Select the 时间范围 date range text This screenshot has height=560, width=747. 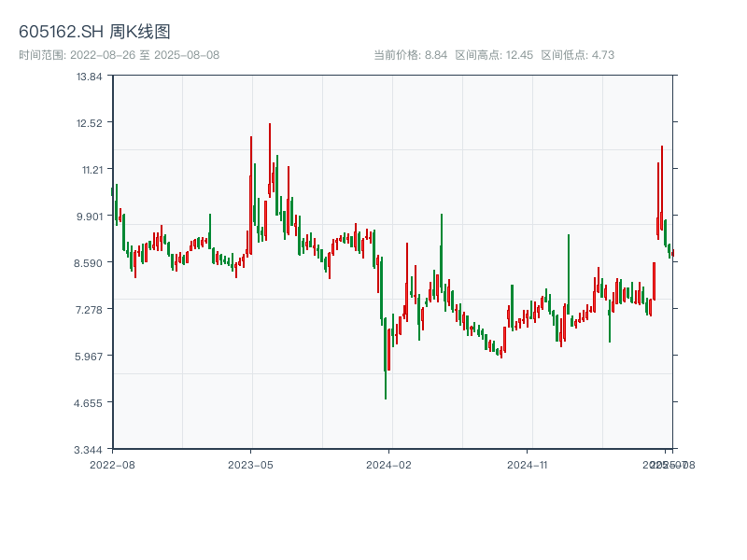[x=119, y=55]
